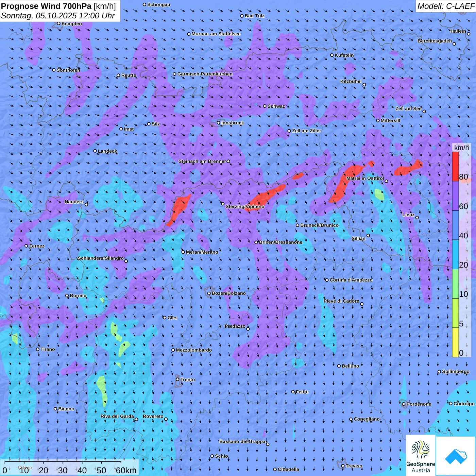Pick the blue legend segment above 40
476x476 pixels.
455,225
